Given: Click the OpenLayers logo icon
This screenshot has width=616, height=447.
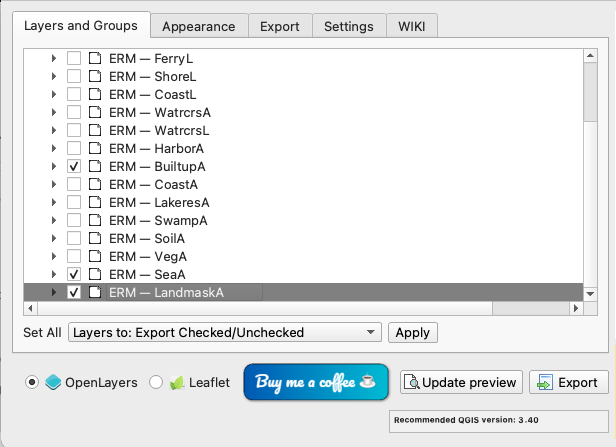Looking at the screenshot, I should 54,382.
